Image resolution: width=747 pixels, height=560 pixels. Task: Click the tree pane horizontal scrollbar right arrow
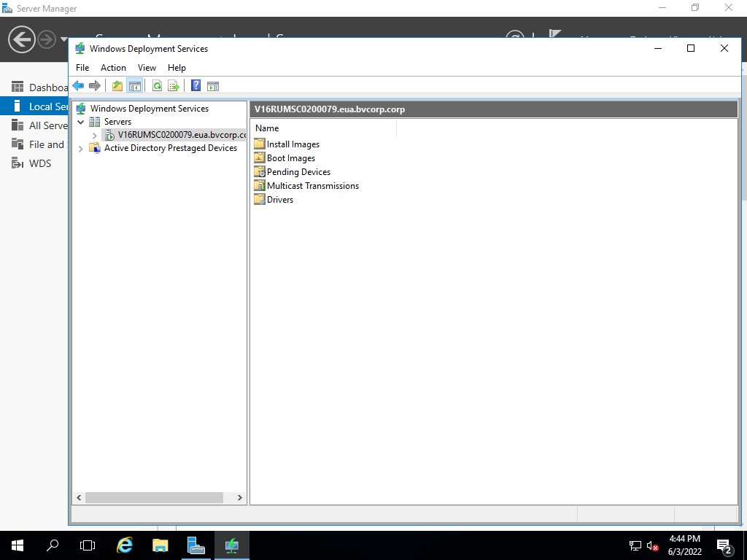[x=240, y=497]
